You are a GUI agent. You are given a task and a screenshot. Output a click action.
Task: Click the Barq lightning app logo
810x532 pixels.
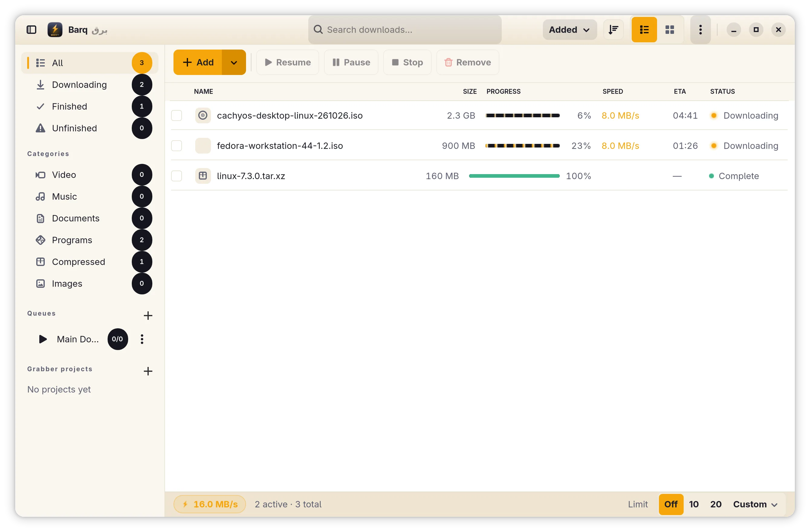55,30
